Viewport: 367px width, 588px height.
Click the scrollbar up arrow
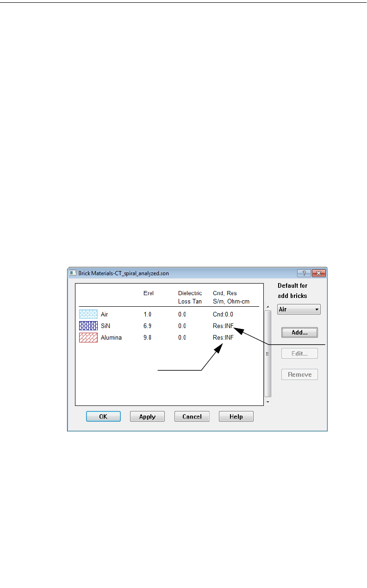pyautogui.click(x=267, y=307)
